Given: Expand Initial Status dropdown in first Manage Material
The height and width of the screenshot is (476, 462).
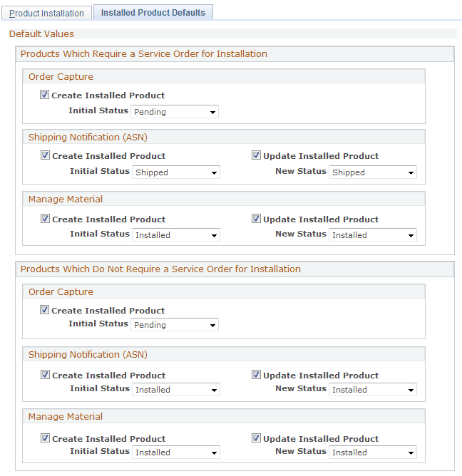Looking at the screenshot, I should (176, 235).
